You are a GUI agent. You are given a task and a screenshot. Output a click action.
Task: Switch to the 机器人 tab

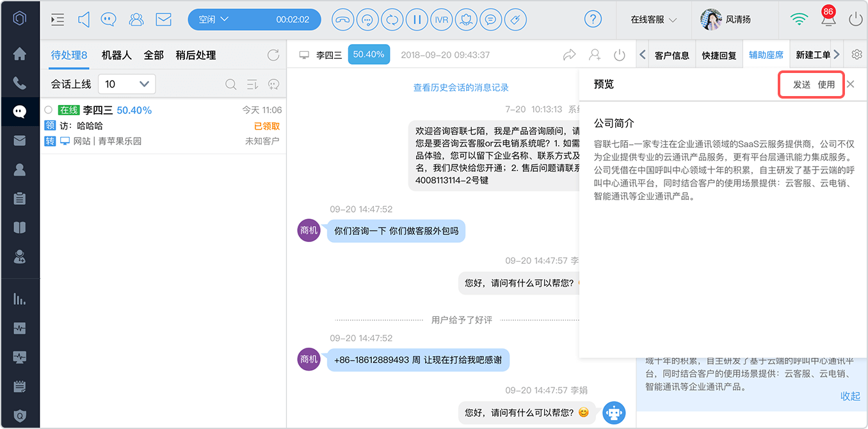coord(117,55)
